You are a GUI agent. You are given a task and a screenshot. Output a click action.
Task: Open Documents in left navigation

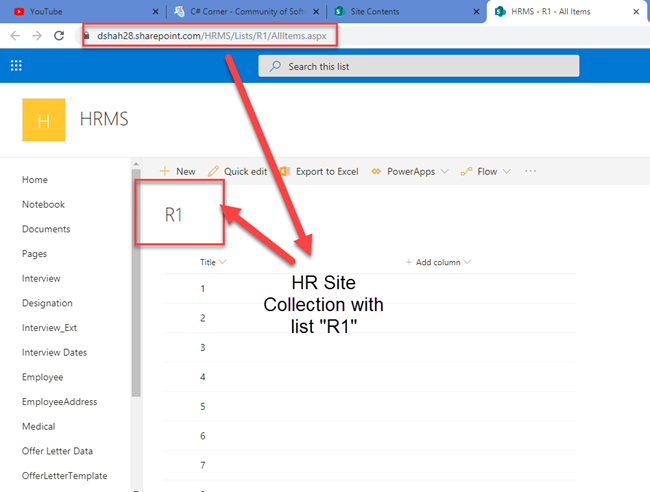pos(46,229)
